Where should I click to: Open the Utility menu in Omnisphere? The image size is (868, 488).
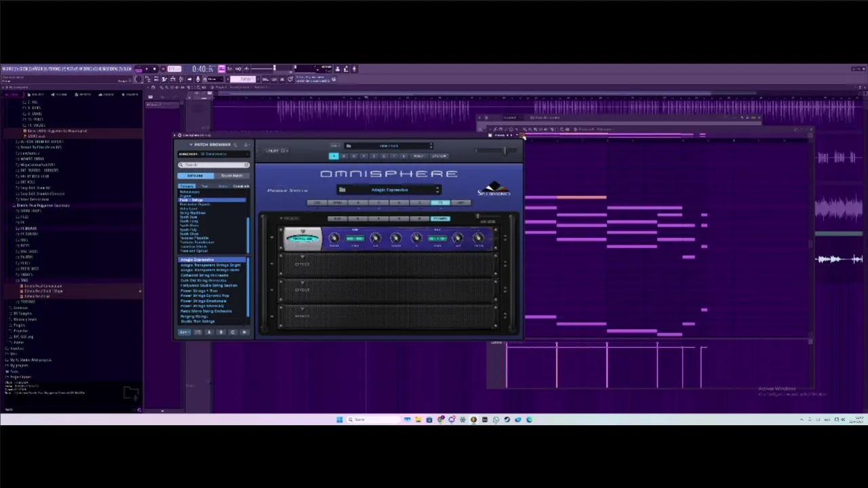click(275, 150)
